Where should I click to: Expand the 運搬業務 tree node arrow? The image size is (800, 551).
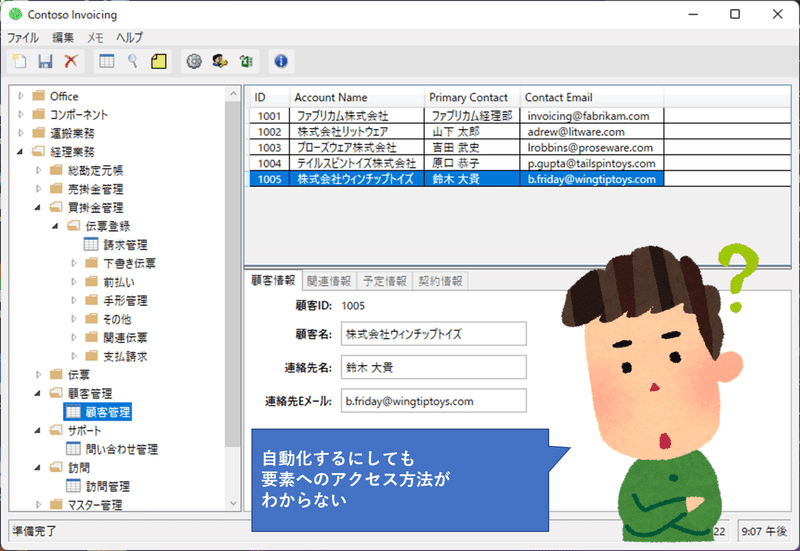(x=21, y=133)
